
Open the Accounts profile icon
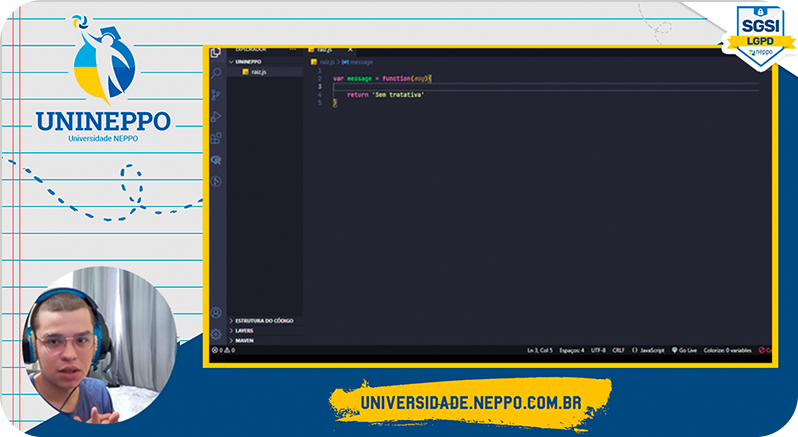click(x=216, y=312)
